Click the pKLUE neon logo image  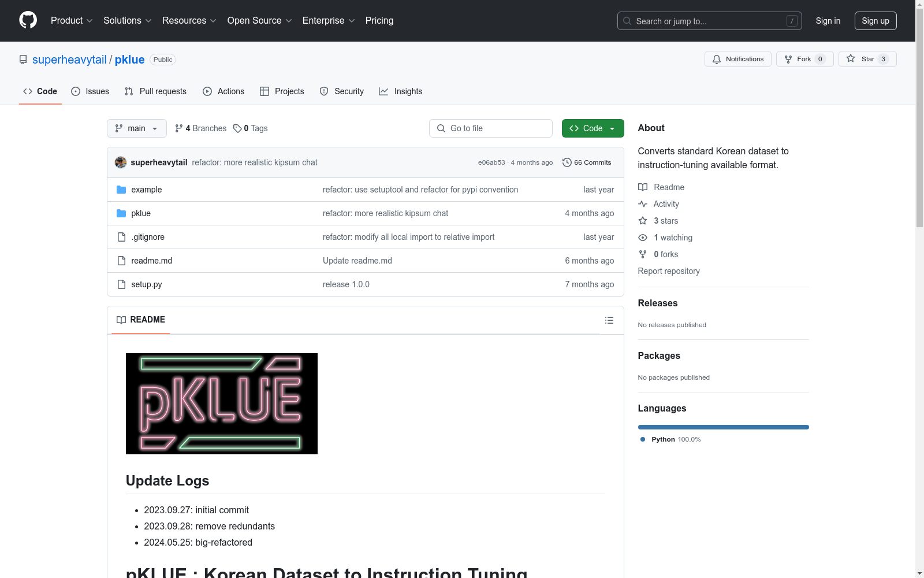click(x=222, y=403)
